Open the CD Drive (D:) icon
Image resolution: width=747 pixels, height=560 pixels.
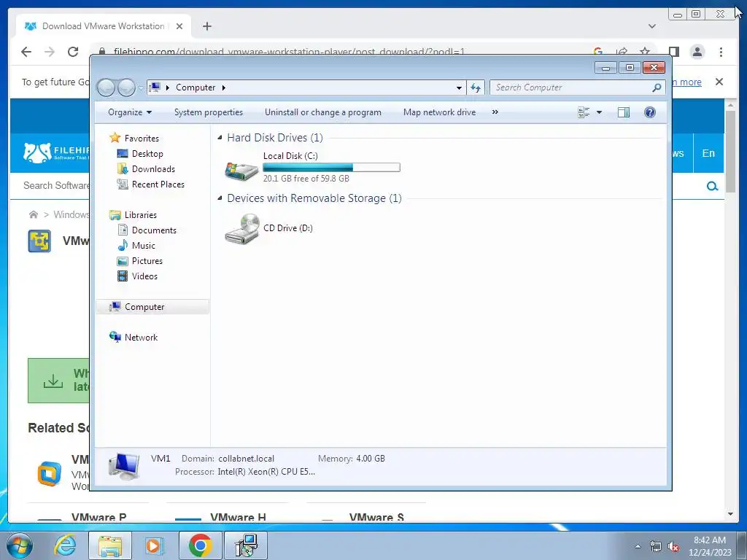[x=242, y=229]
